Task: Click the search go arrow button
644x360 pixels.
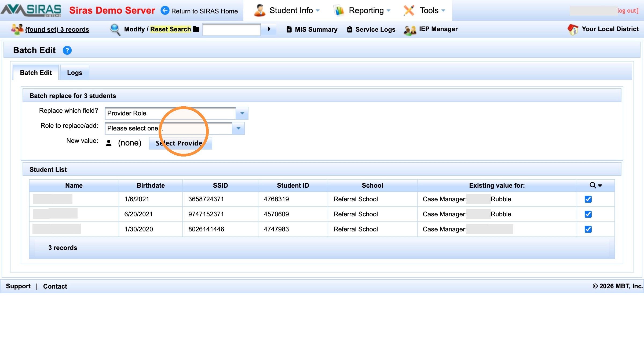Action: pos(269,29)
